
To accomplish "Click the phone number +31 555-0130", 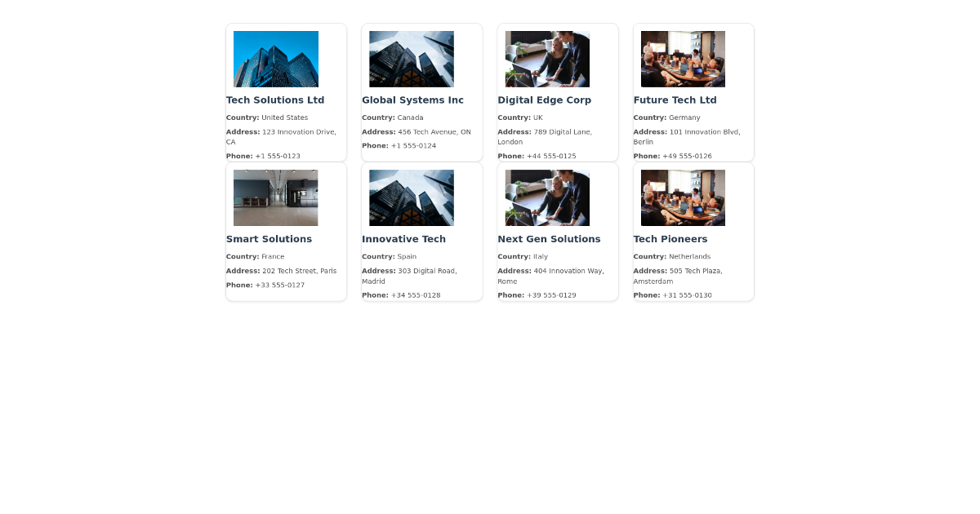I will [x=687, y=295].
